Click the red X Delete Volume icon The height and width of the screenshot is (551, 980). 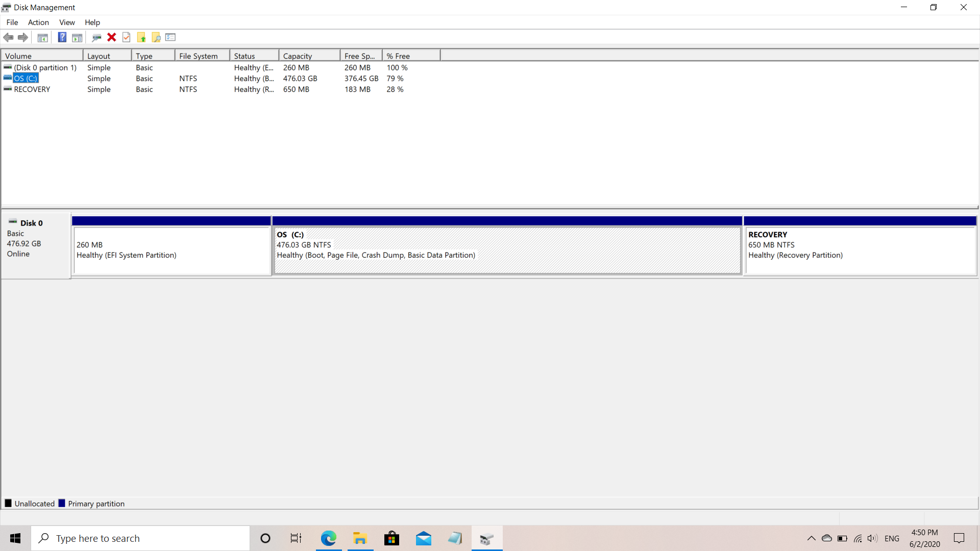click(x=112, y=37)
